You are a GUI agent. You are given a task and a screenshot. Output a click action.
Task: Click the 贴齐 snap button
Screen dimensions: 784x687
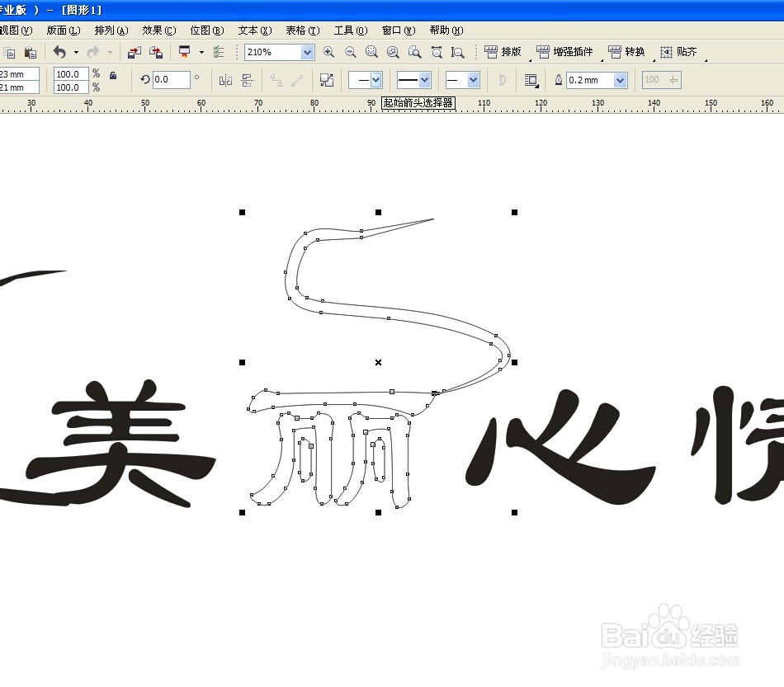point(679,52)
